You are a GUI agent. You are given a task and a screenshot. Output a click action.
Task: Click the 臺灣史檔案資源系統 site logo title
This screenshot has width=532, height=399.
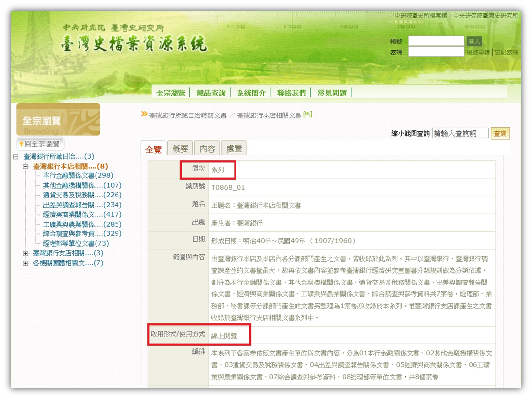[x=134, y=44]
